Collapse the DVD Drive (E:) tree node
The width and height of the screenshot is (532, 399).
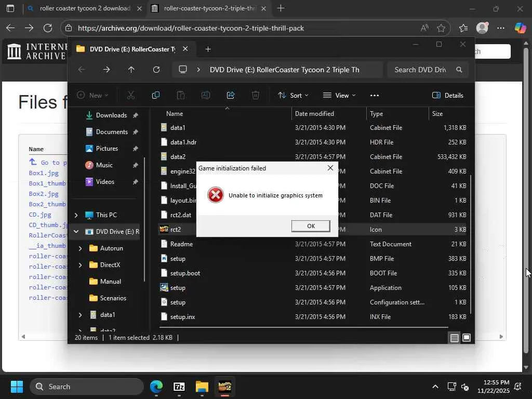click(76, 232)
